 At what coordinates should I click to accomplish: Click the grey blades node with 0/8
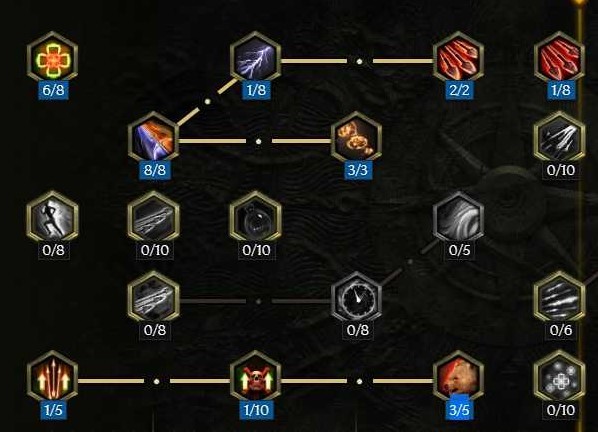[154, 300]
